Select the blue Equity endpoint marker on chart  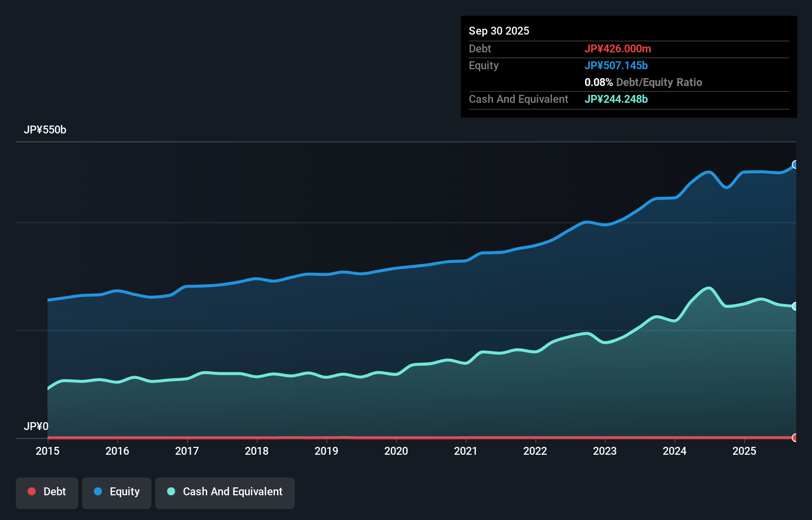(795, 164)
